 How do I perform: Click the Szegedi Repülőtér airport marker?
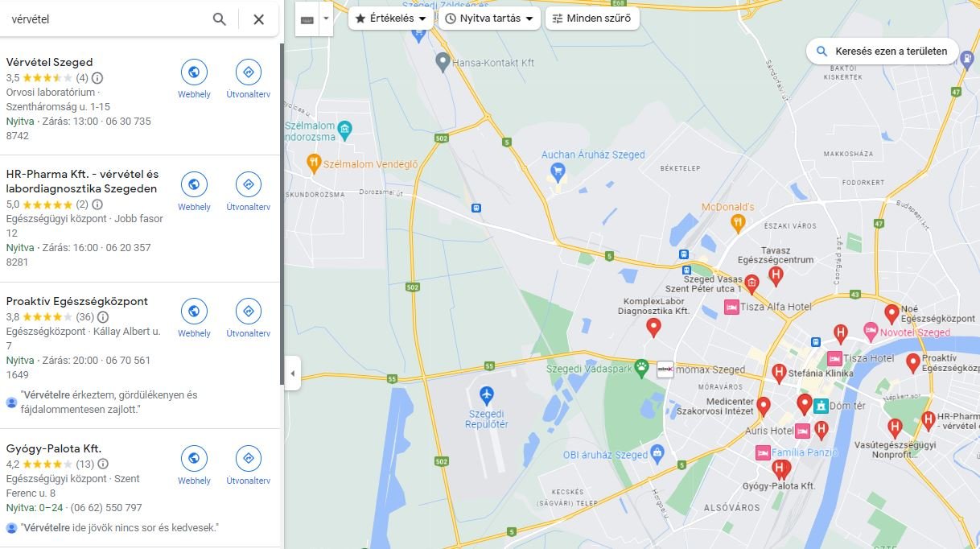coord(486,396)
